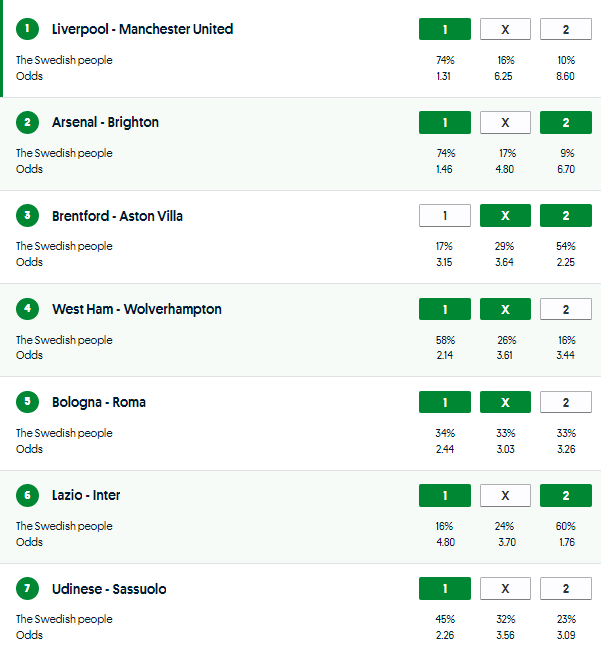The height and width of the screenshot is (650, 601).
Task: Select draw X for Liverpool - Manchester United
Action: (505, 29)
